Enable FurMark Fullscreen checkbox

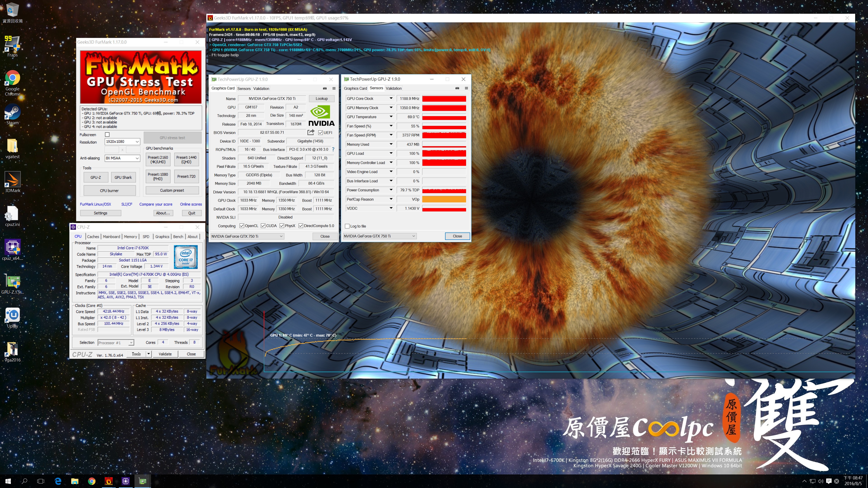point(108,134)
